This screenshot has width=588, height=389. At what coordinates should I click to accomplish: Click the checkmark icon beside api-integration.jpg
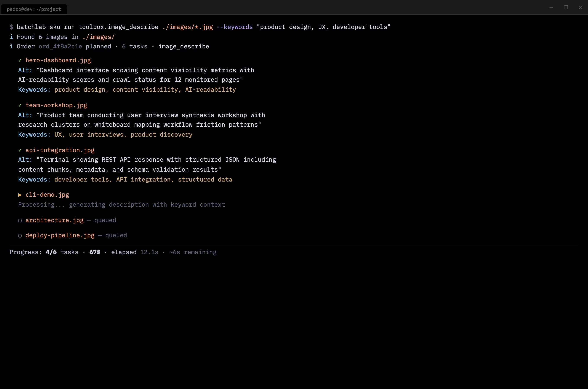click(x=20, y=150)
